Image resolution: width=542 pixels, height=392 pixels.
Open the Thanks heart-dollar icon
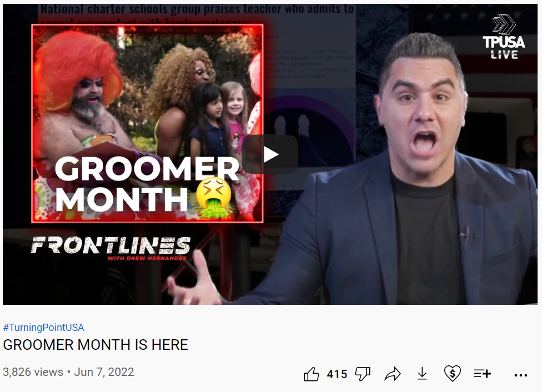452,374
